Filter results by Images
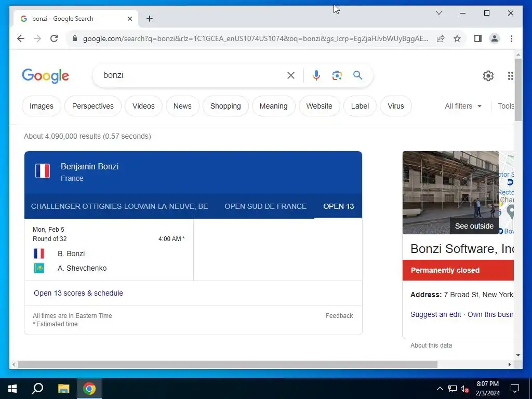 point(42,106)
